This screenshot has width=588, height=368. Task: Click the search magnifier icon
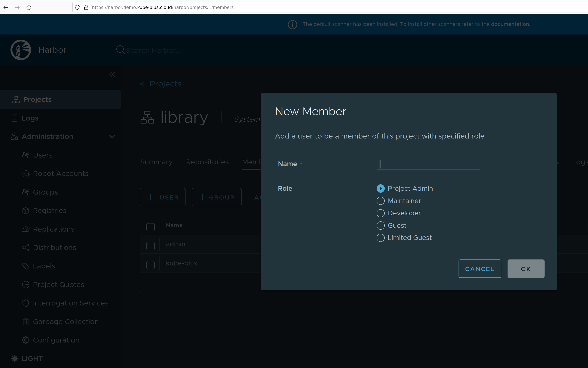pyautogui.click(x=121, y=50)
